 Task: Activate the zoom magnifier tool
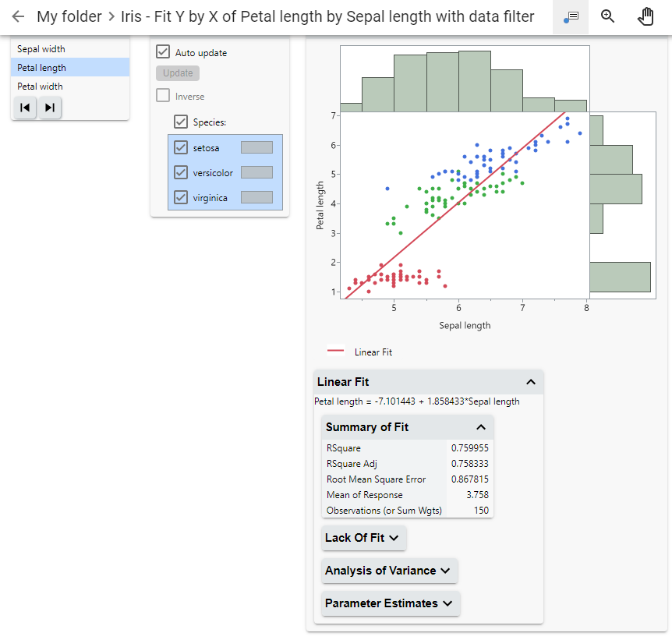608,16
